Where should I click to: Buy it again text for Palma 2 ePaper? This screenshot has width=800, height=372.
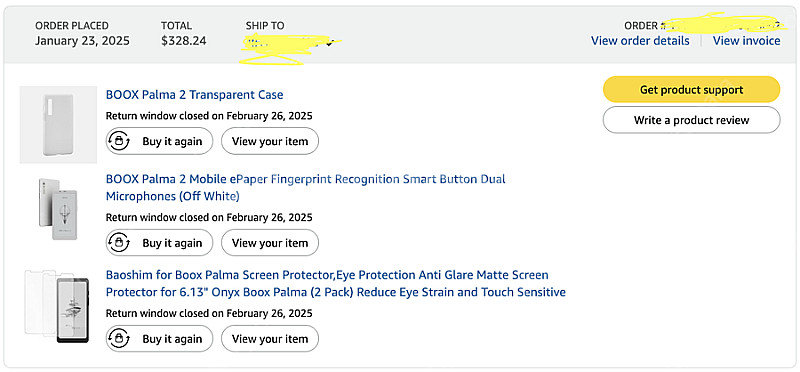[172, 243]
